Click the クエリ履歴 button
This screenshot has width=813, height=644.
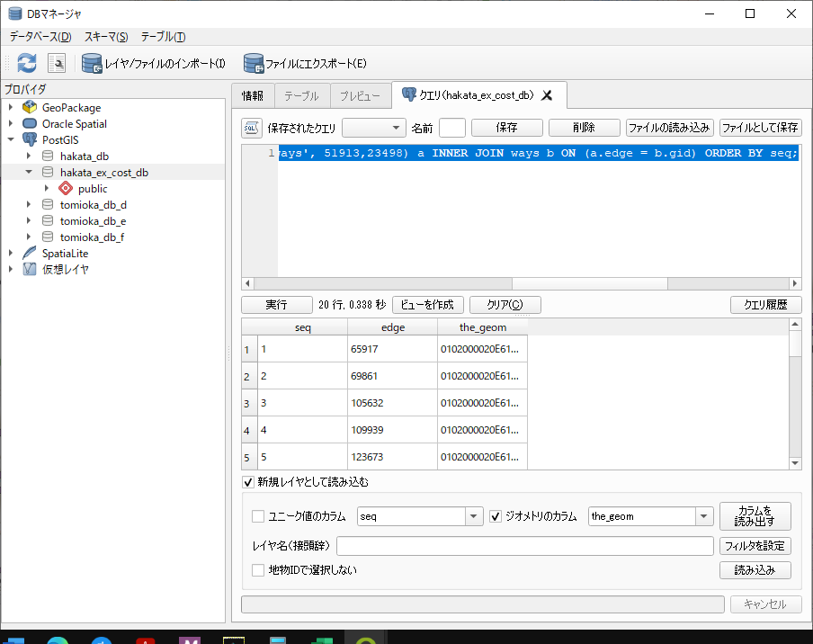tap(765, 305)
